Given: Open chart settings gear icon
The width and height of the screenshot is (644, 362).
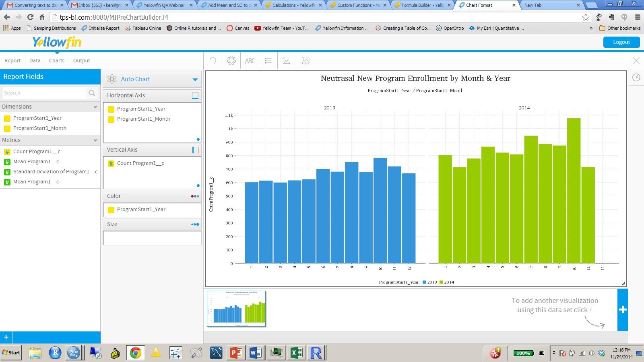Looking at the screenshot, I should (231, 61).
